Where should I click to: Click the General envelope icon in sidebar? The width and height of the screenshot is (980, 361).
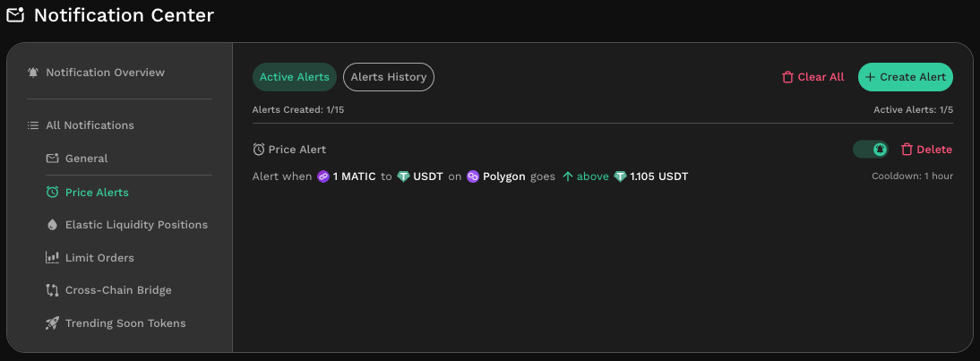click(x=53, y=159)
